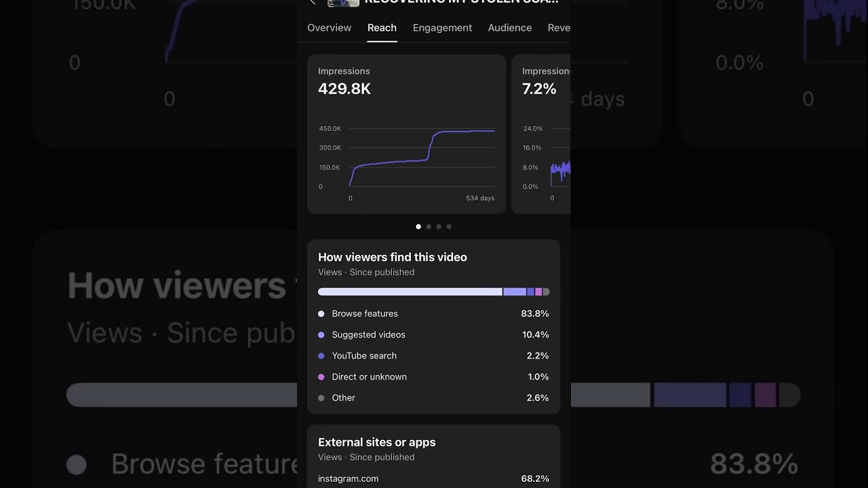This screenshot has width=868, height=488.
Task: Click the 429.8K impressions total
Action: [344, 89]
